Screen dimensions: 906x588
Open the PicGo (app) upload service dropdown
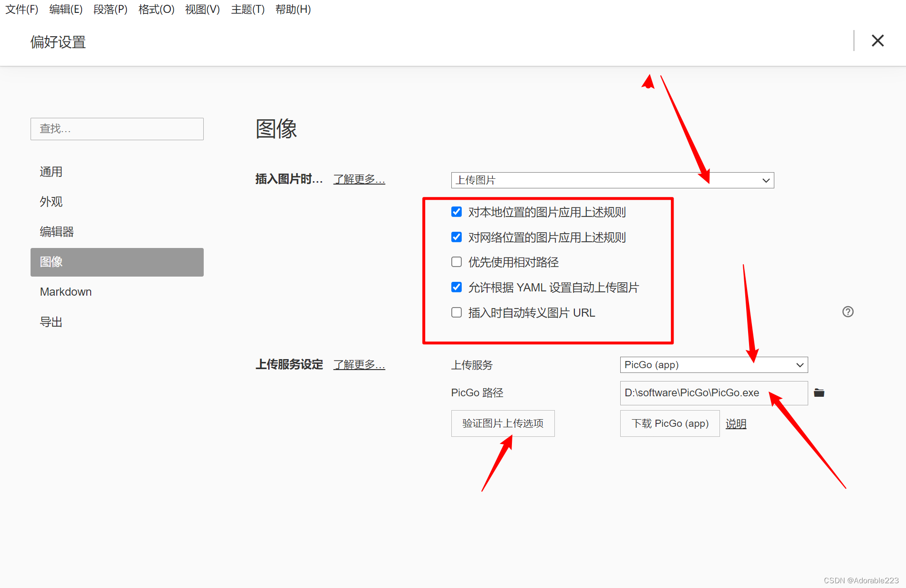coord(714,365)
